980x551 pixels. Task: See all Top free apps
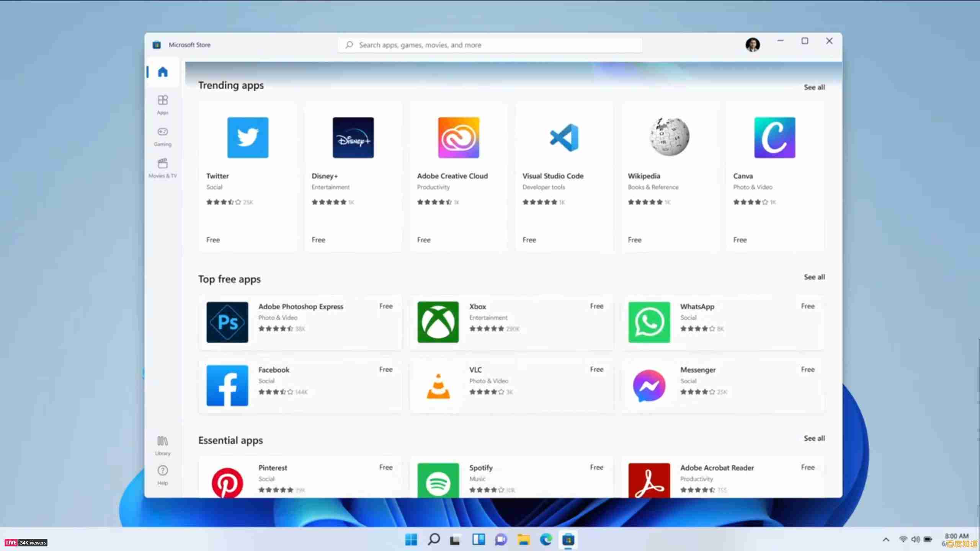(814, 277)
